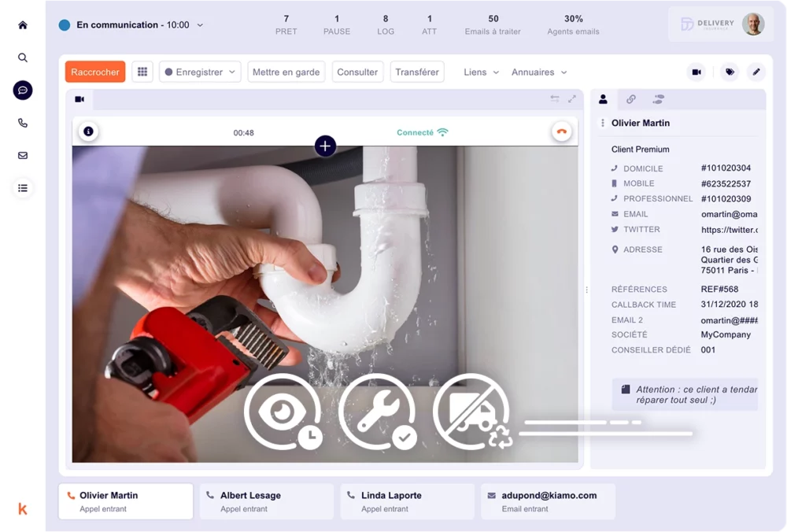Click the EMAIL address omartin@
This screenshot has width=787, height=532.
tap(730, 214)
